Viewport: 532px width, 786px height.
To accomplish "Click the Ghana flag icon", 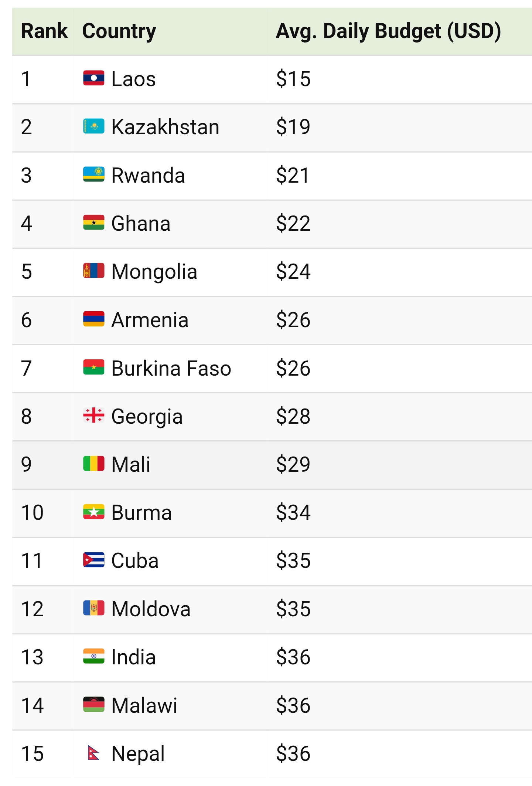I will click(93, 223).
